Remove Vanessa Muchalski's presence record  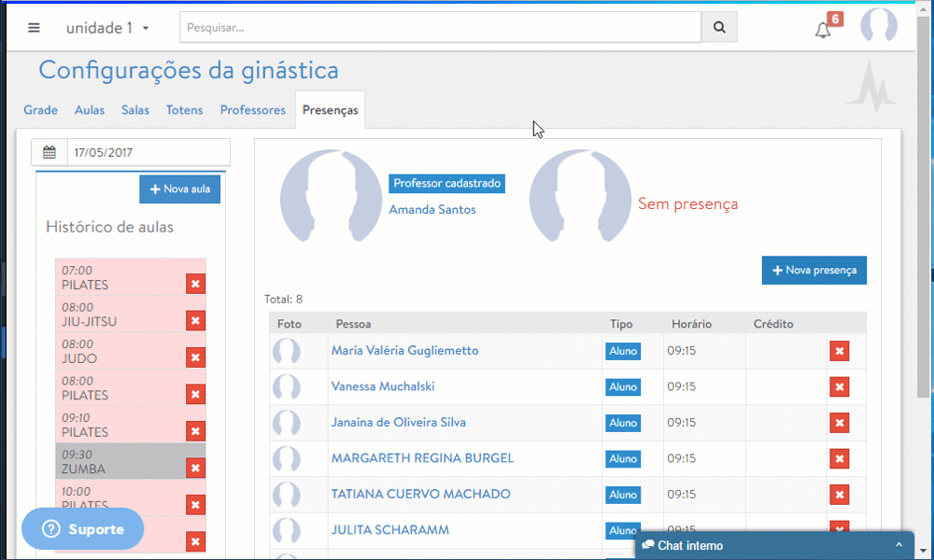[x=839, y=386]
